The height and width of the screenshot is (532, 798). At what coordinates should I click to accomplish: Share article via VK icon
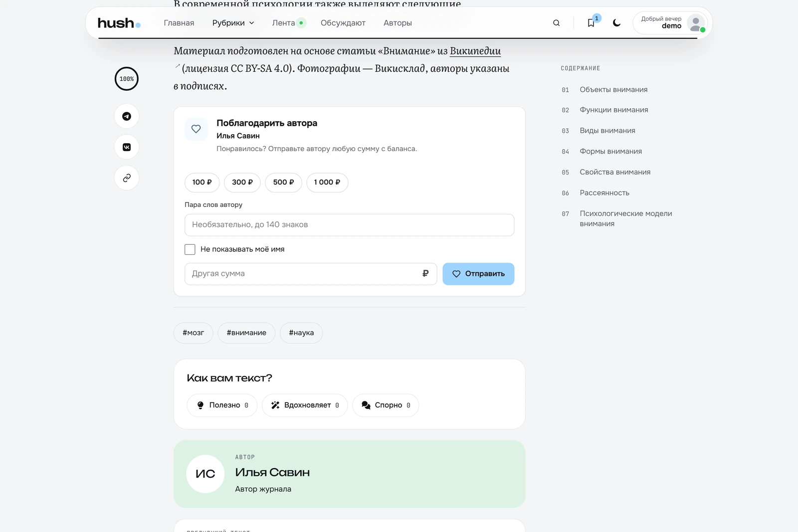[x=127, y=147]
